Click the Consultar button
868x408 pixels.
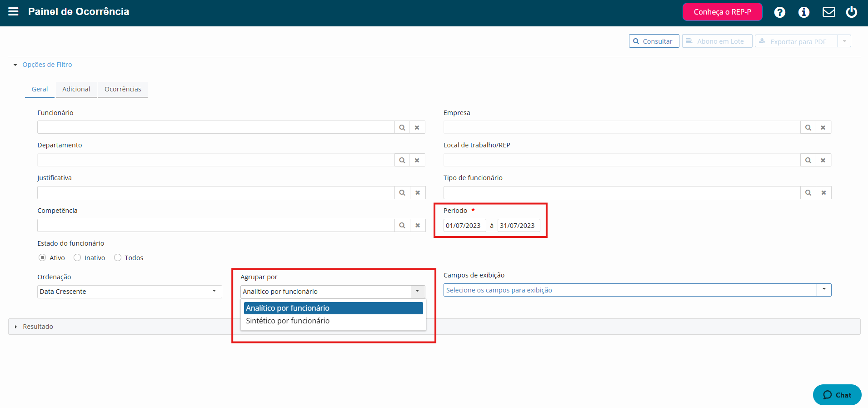pos(654,41)
